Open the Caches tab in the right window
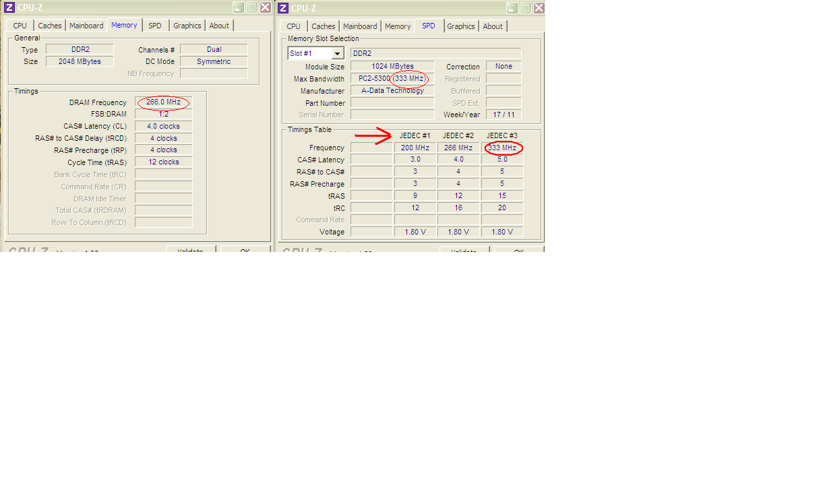821x504 pixels. pos(324,26)
